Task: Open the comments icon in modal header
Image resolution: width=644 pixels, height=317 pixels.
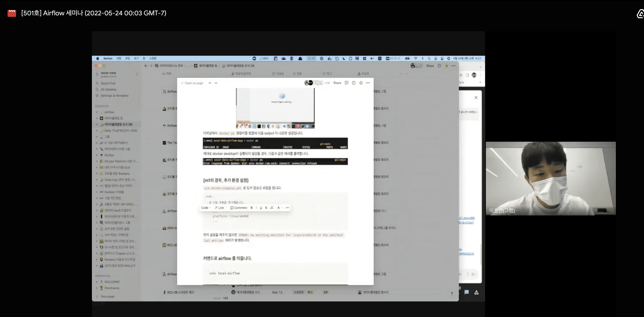Action: (346, 83)
